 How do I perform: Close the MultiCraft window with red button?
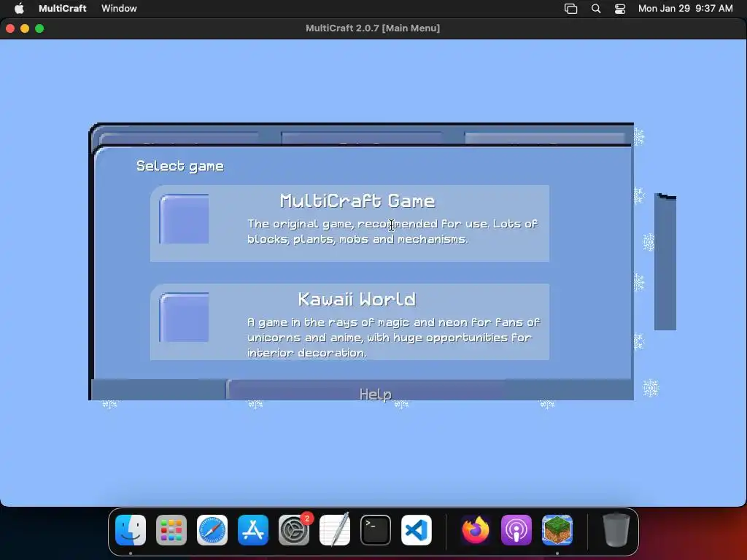coord(10,28)
